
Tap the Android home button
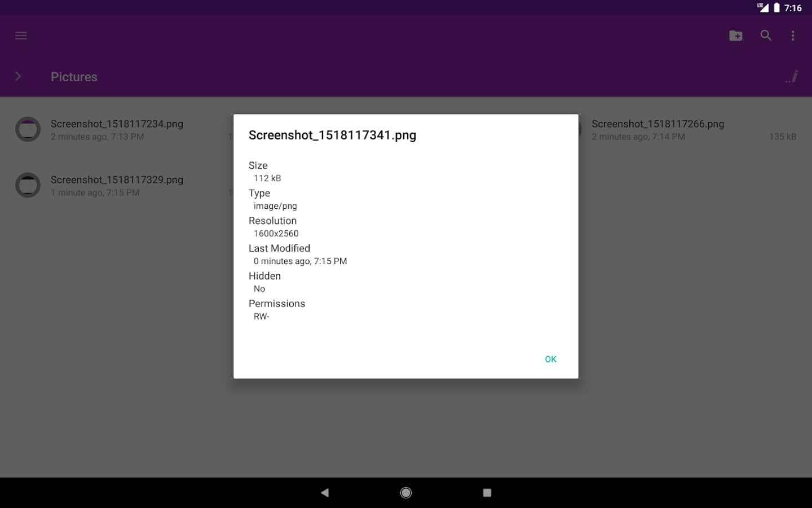(405, 493)
